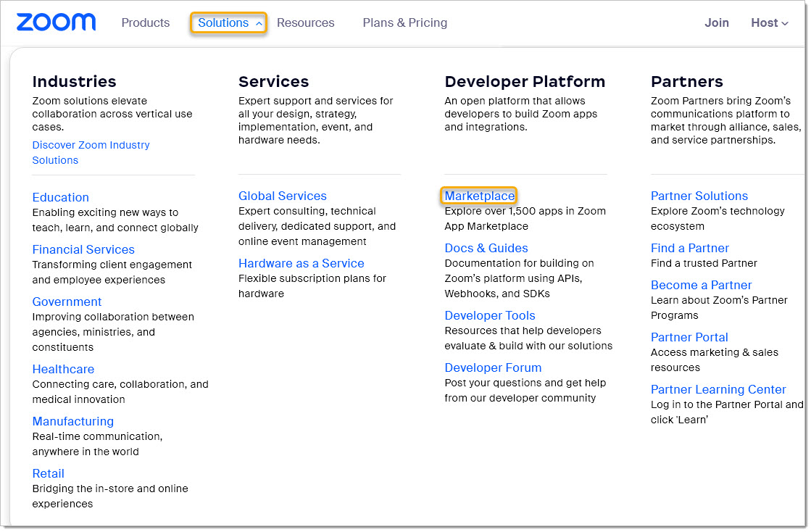The width and height of the screenshot is (811, 532).
Task: Visit the Government solutions link
Action: click(67, 302)
